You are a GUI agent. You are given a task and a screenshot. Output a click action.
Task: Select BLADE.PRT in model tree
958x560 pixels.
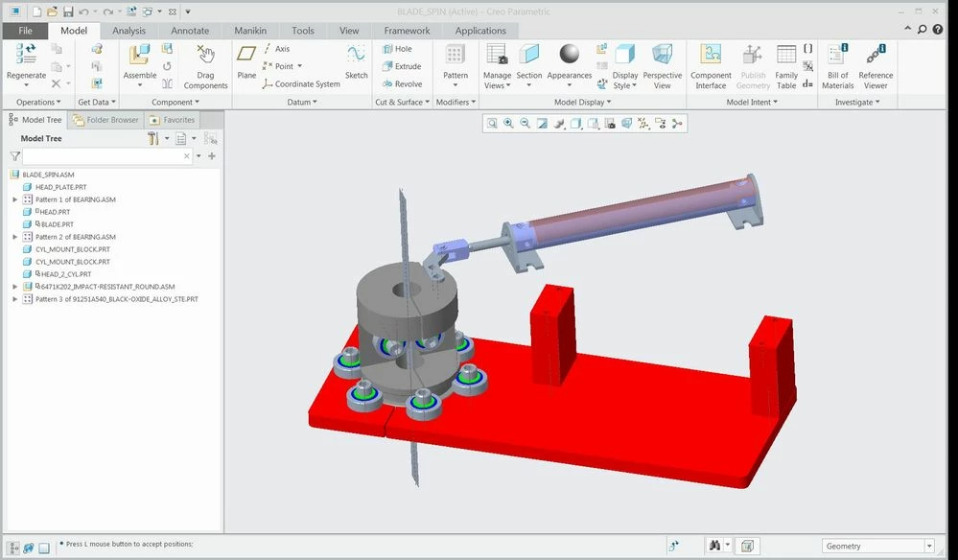(x=57, y=224)
